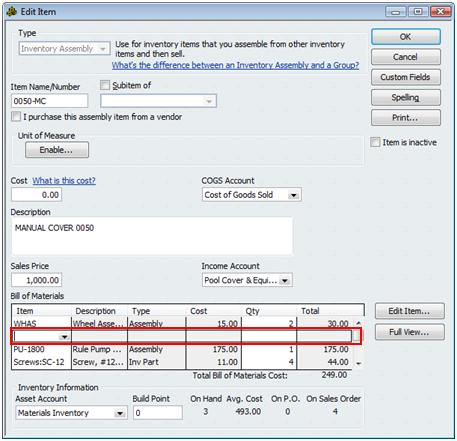Check the Subitem of checkbox
This screenshot has height=441, width=457.
[x=105, y=85]
